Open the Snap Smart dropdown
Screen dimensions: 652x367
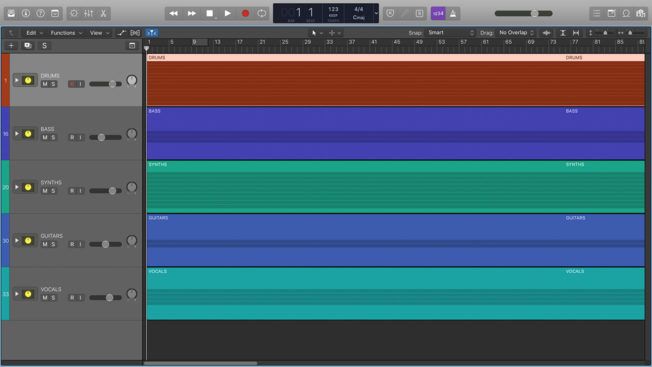click(450, 32)
